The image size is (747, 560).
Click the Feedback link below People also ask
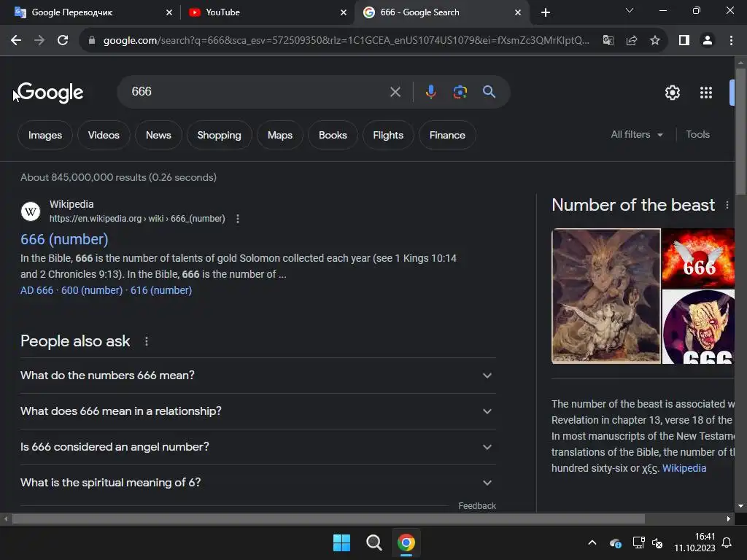click(477, 506)
